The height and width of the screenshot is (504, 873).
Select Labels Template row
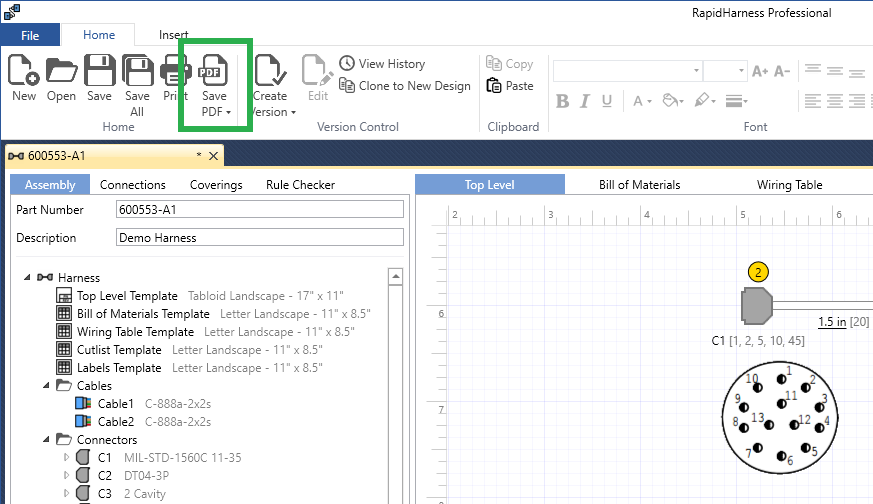[x=189, y=368]
